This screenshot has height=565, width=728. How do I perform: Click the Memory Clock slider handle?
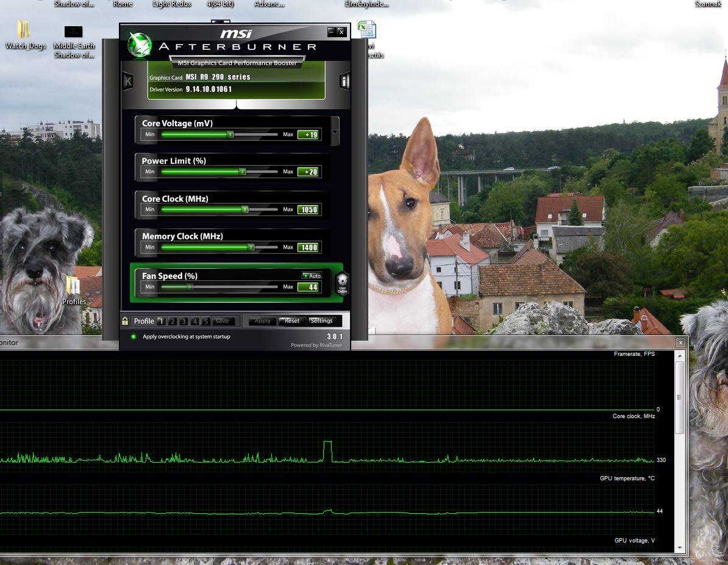coord(251,247)
